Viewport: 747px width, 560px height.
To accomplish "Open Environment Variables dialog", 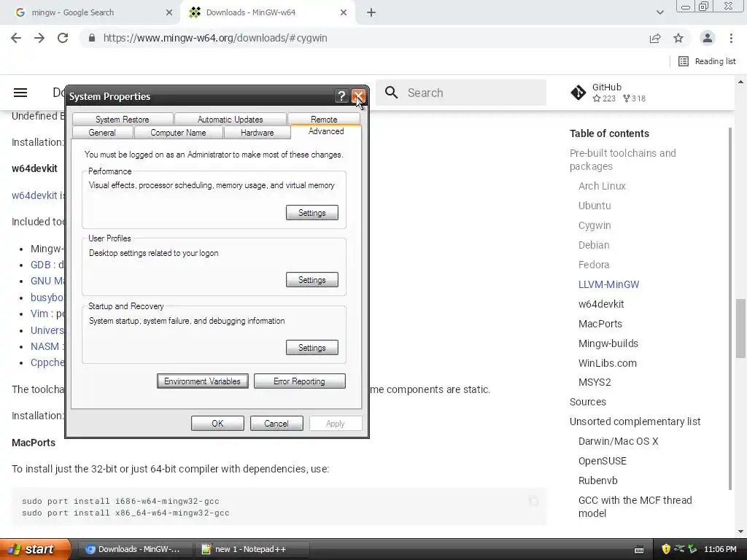I will (203, 381).
